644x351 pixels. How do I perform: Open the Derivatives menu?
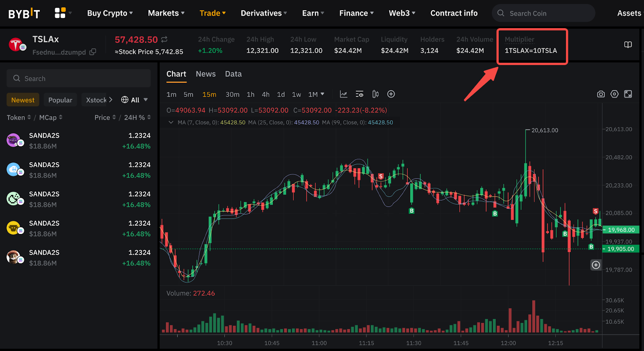coord(264,13)
